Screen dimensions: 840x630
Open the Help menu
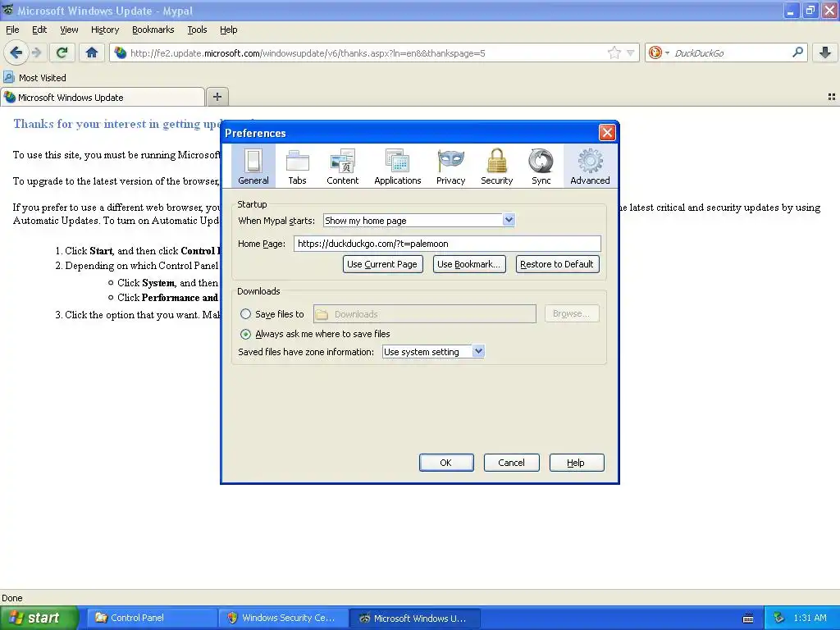point(229,30)
